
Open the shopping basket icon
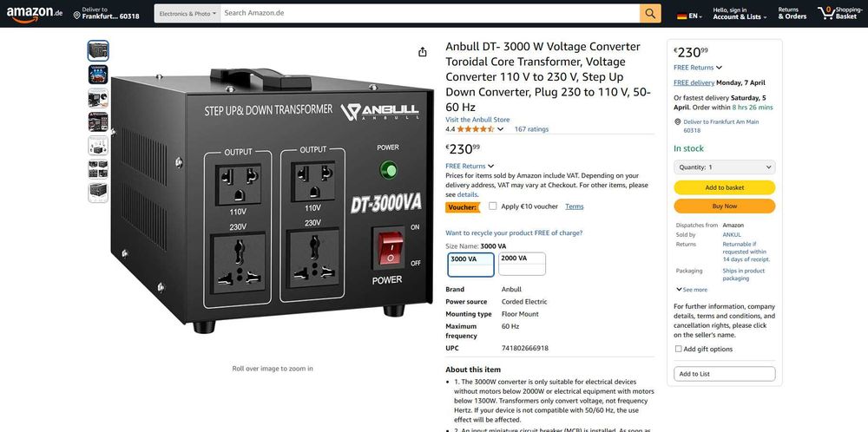[826, 13]
